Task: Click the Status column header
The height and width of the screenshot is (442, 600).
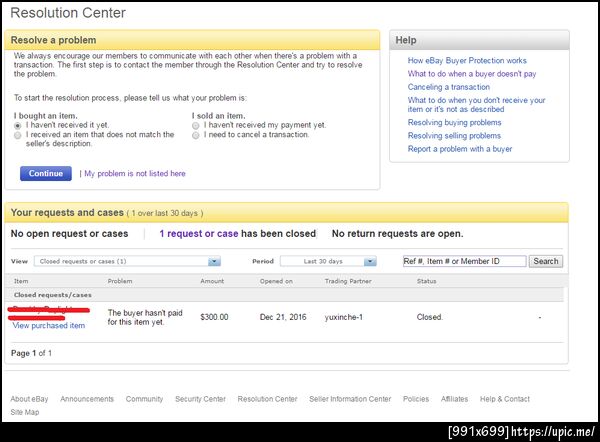Action: pos(426,281)
